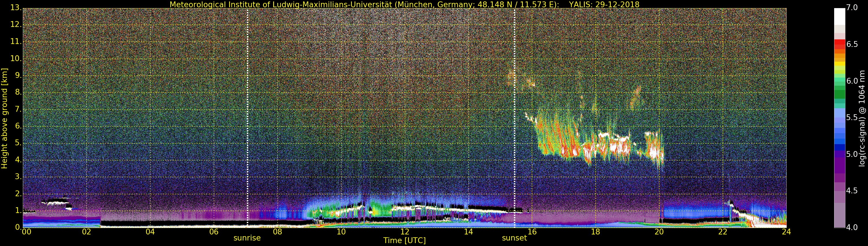This screenshot has height=246, width=868.
Task: Click the '24' time tick label
Action: point(786,232)
